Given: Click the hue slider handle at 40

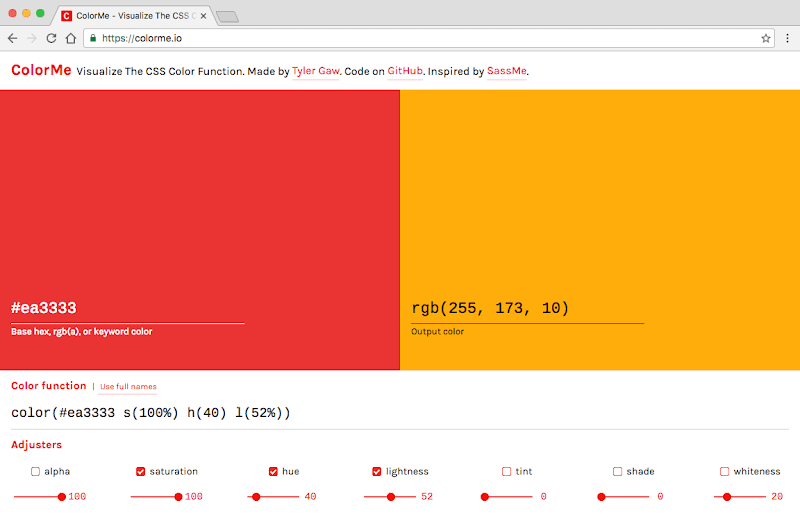Looking at the screenshot, I should coord(256,497).
